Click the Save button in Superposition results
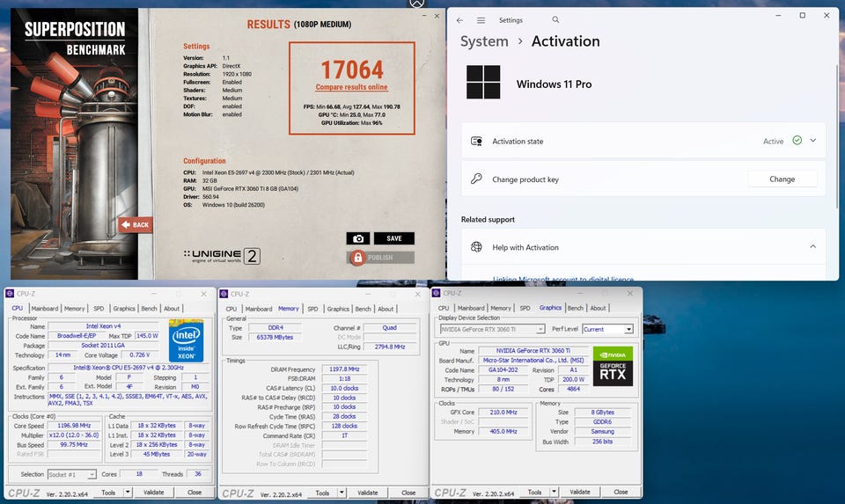Image resolution: width=845 pixels, height=504 pixels. [x=394, y=238]
